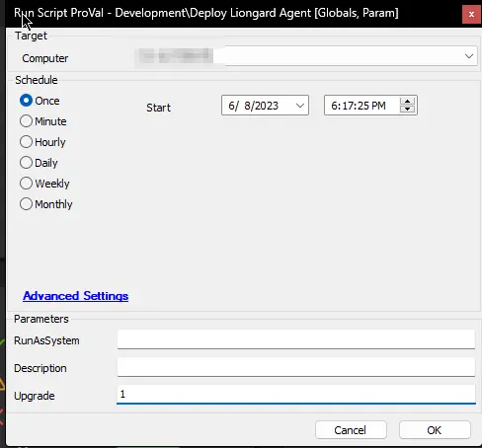Image resolution: width=482 pixels, height=448 pixels.
Task: Click into the RunAsSystem parameter field
Action: coord(296,339)
